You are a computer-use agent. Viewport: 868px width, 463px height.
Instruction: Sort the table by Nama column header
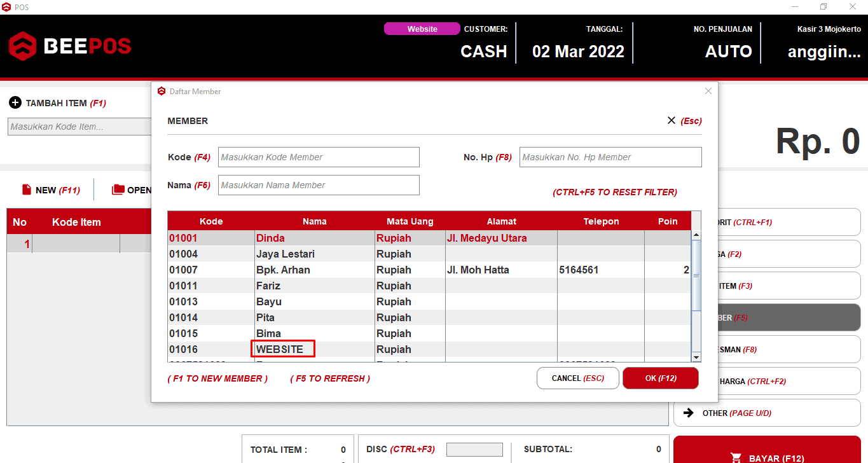pyautogui.click(x=315, y=221)
